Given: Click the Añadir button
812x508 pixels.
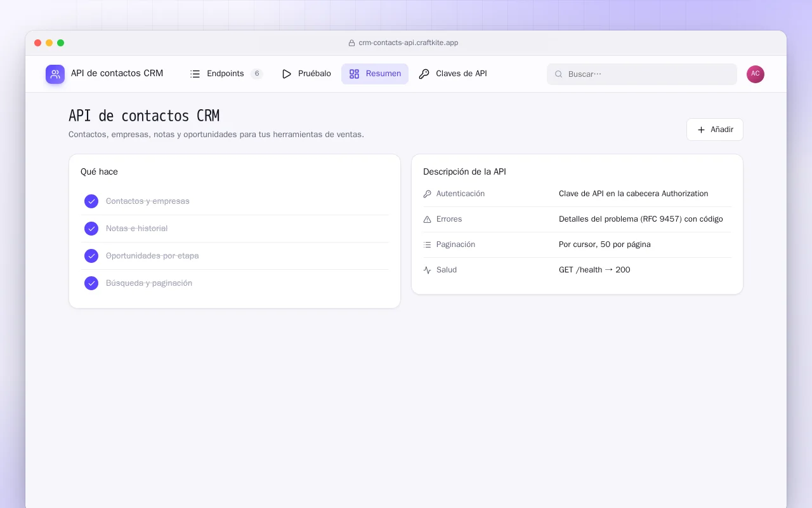Looking at the screenshot, I should point(715,130).
